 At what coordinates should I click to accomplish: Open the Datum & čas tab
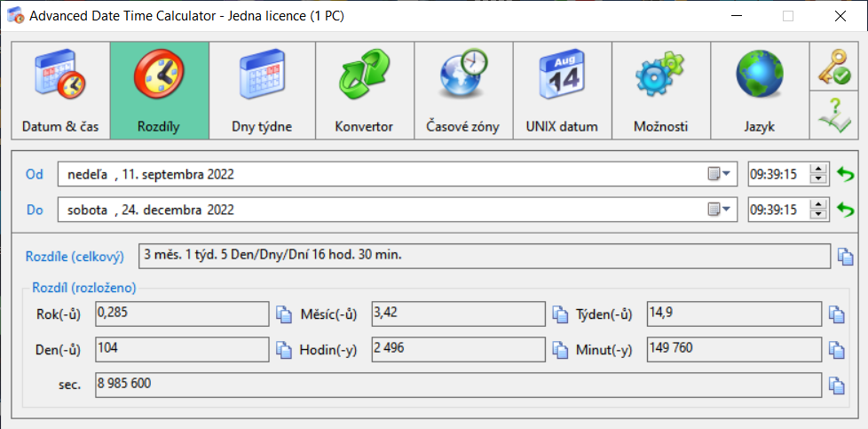[x=60, y=91]
